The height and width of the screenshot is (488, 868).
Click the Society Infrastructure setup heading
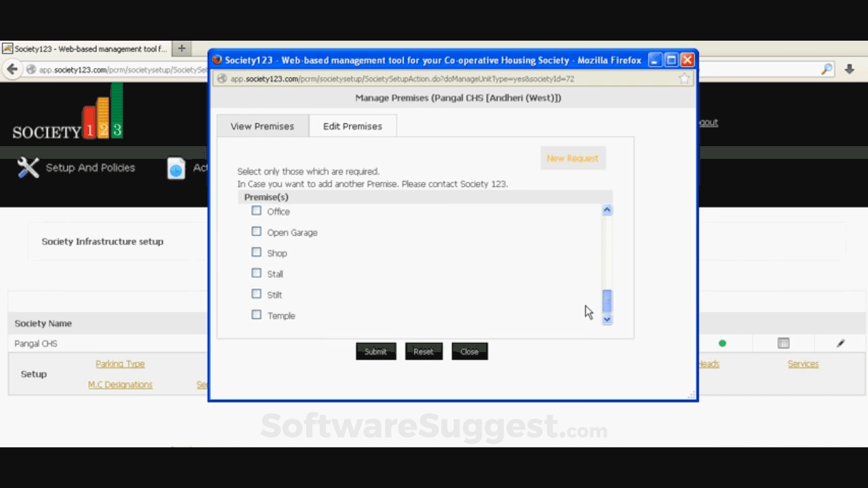pos(102,241)
